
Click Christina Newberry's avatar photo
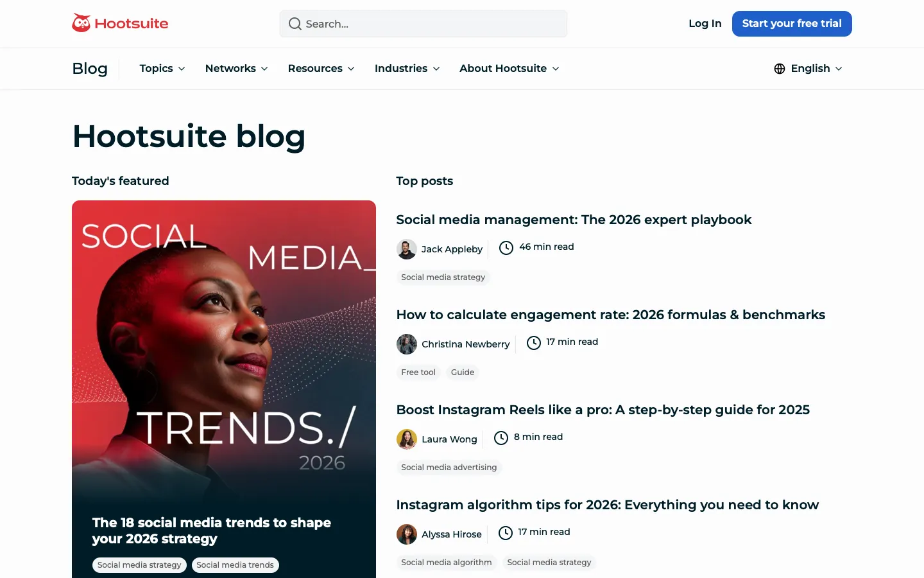(x=407, y=344)
